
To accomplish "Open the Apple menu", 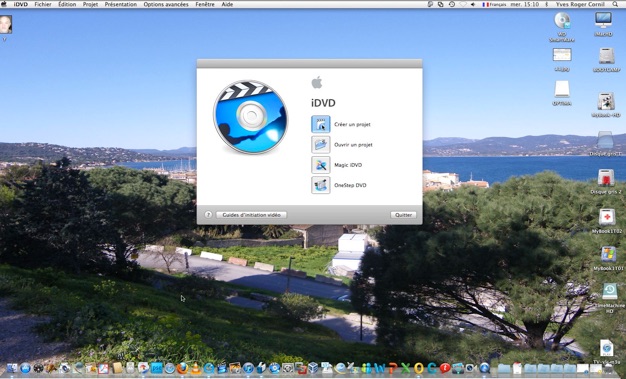I will (4, 4).
